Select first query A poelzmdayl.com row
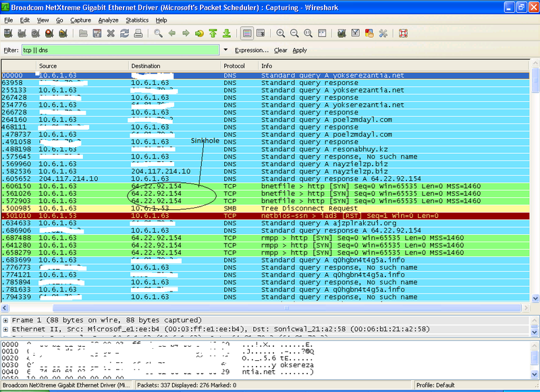This screenshot has height=392, width=540. pos(265,120)
